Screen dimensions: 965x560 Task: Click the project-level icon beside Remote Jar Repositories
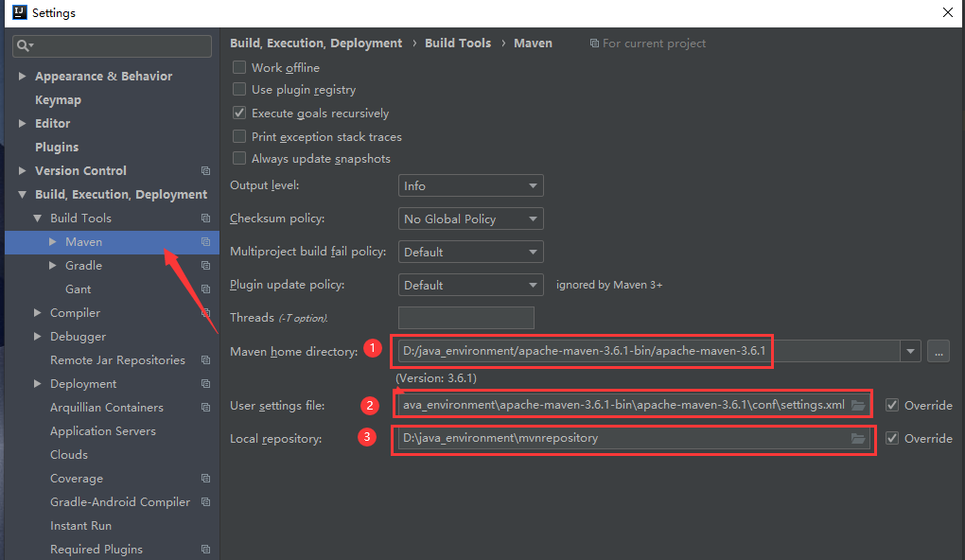coord(205,360)
